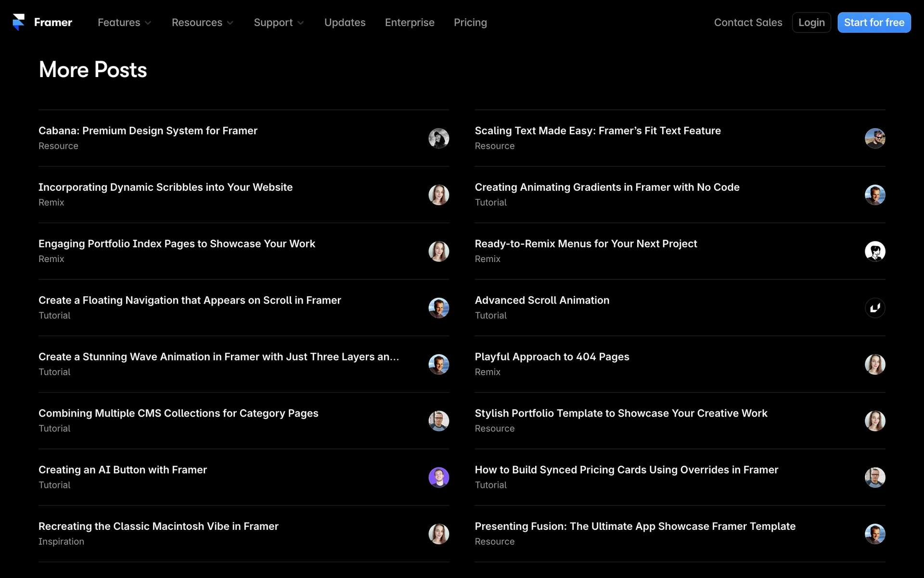Click avatar next to Advanced Scroll Animation
The width and height of the screenshot is (924, 578).
(874, 308)
